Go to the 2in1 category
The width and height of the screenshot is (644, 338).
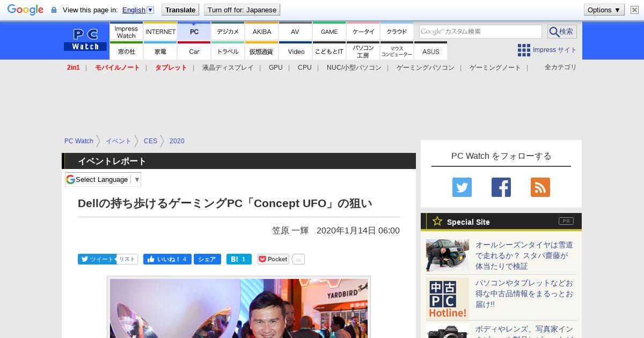[x=74, y=68]
